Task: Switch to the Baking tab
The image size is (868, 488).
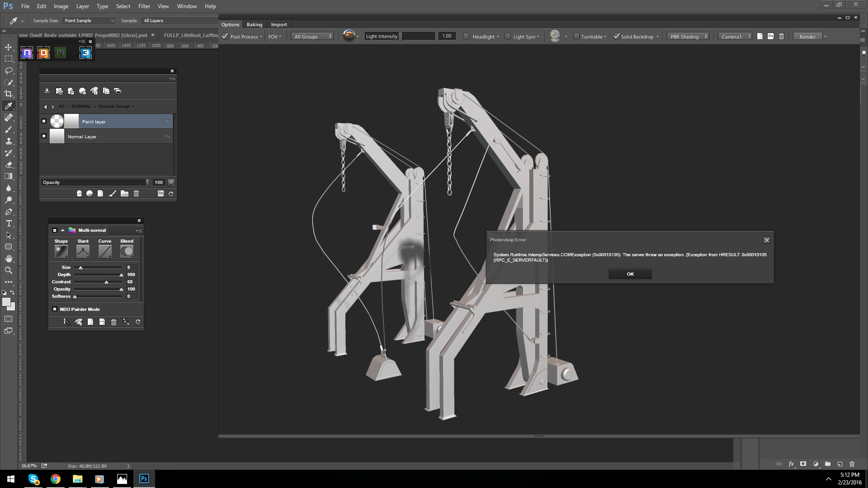Action: click(254, 24)
